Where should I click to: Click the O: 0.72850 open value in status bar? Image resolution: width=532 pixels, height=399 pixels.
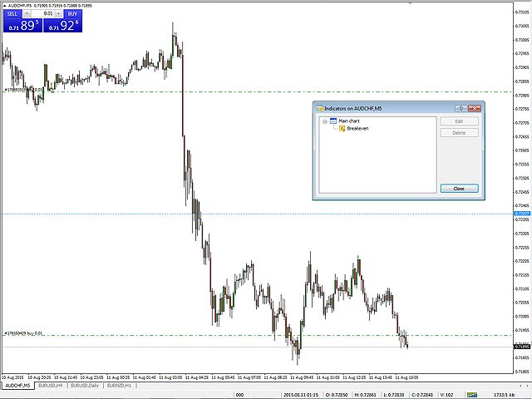click(x=337, y=395)
